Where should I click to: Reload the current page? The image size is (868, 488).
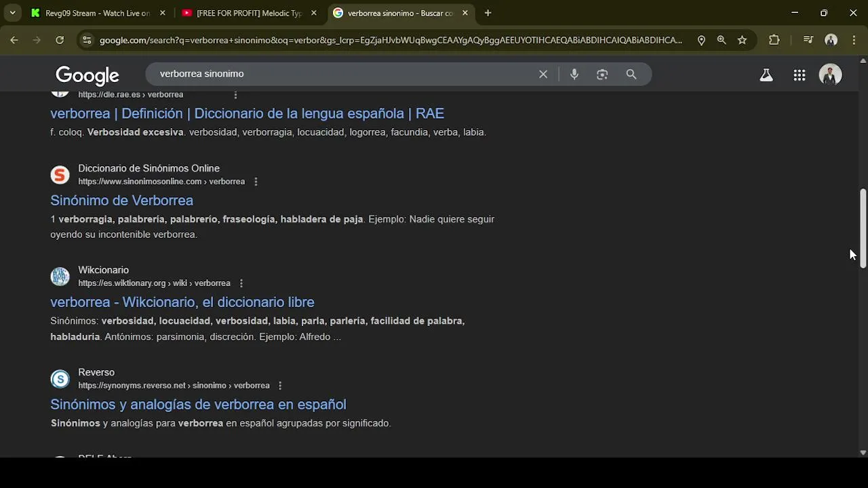(60, 40)
